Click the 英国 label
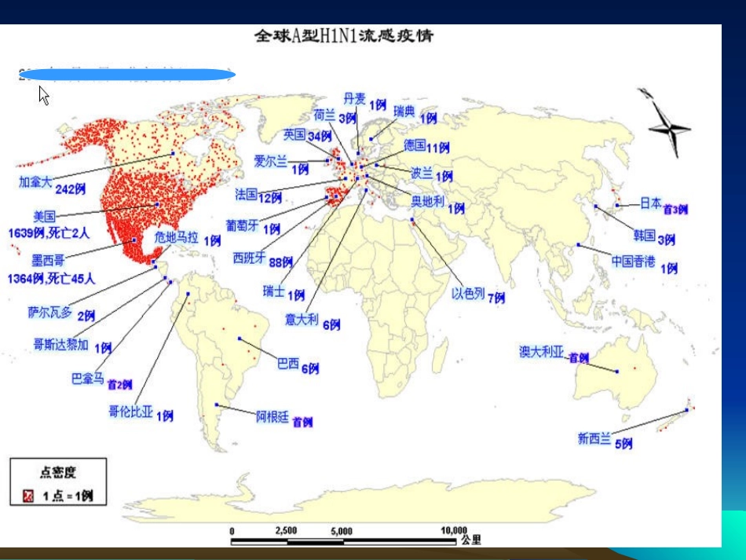The width and height of the screenshot is (746, 560). click(x=294, y=134)
